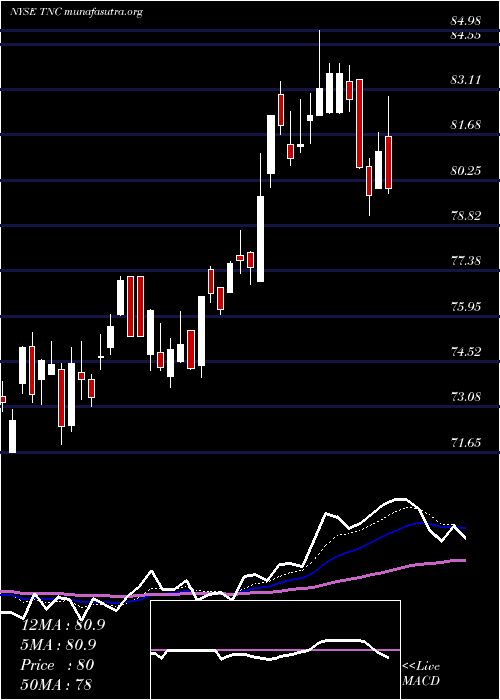
Task: Select the 77.38 price axis label
Action: 466,260
